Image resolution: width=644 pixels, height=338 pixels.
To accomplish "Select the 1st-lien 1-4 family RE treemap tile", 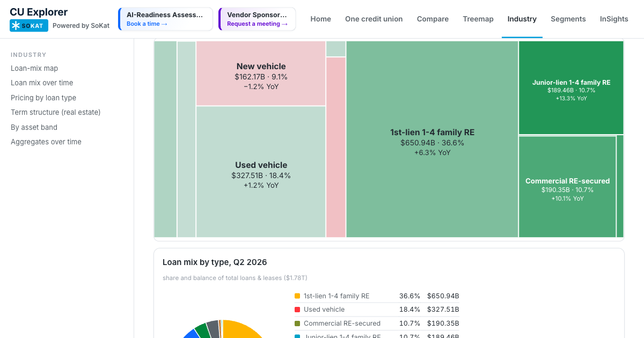I will [x=432, y=139].
